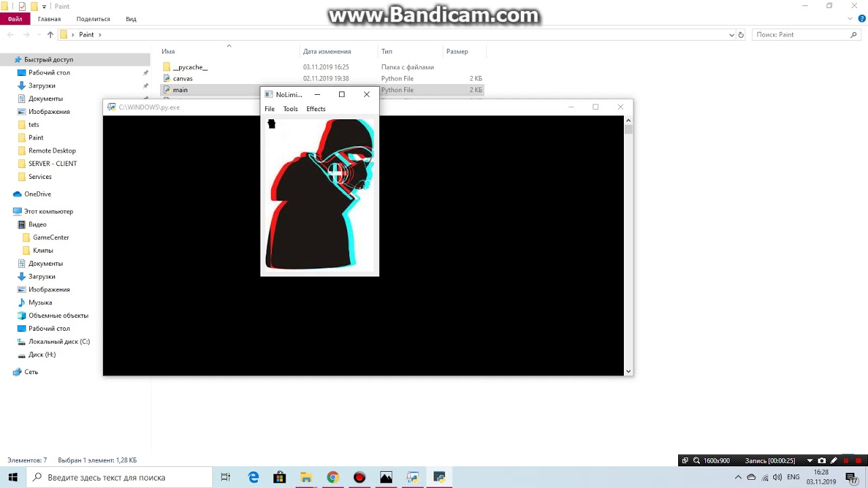868x488 pixels.
Task: Switch to the Вид ribbon tab
Action: pos(131,19)
